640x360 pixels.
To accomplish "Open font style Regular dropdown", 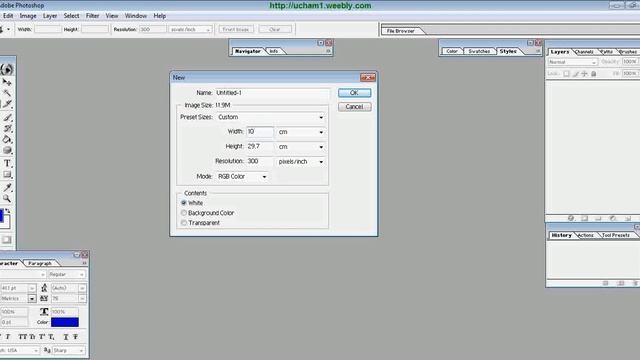I will coord(67,275).
